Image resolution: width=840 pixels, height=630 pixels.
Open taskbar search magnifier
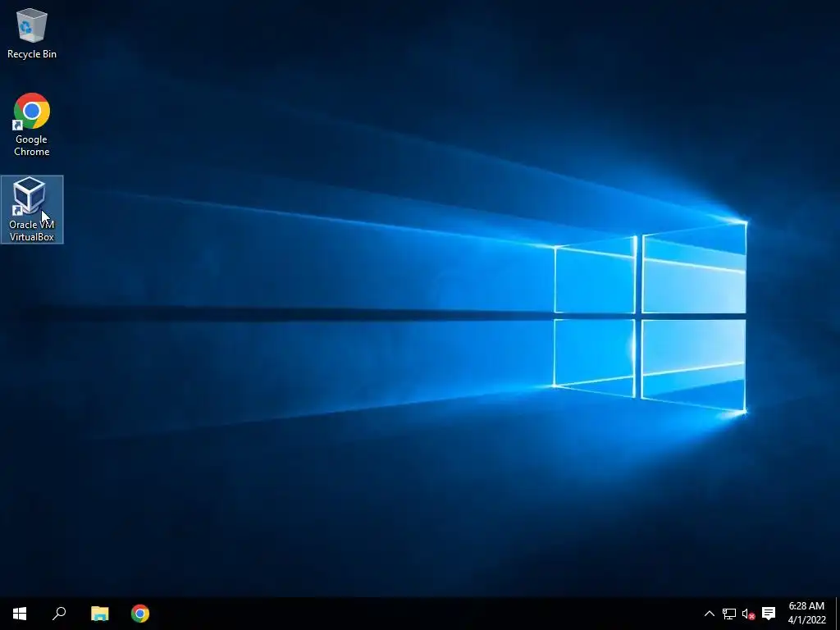(59, 614)
